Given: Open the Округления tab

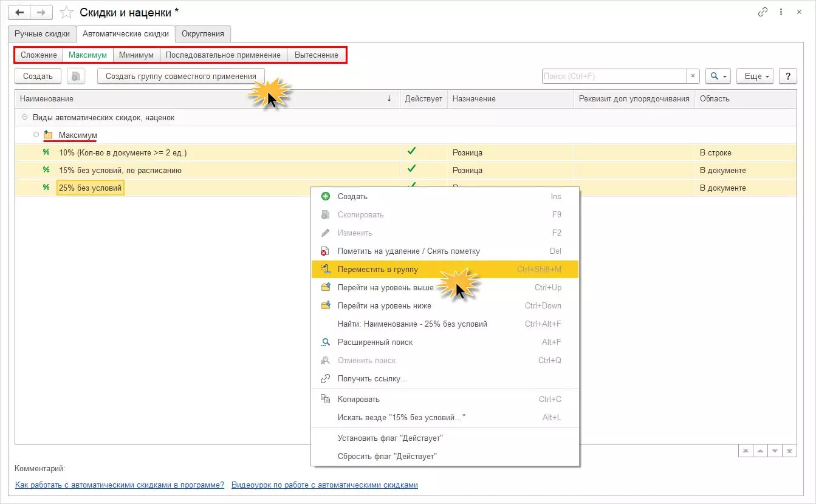Looking at the screenshot, I should [203, 34].
